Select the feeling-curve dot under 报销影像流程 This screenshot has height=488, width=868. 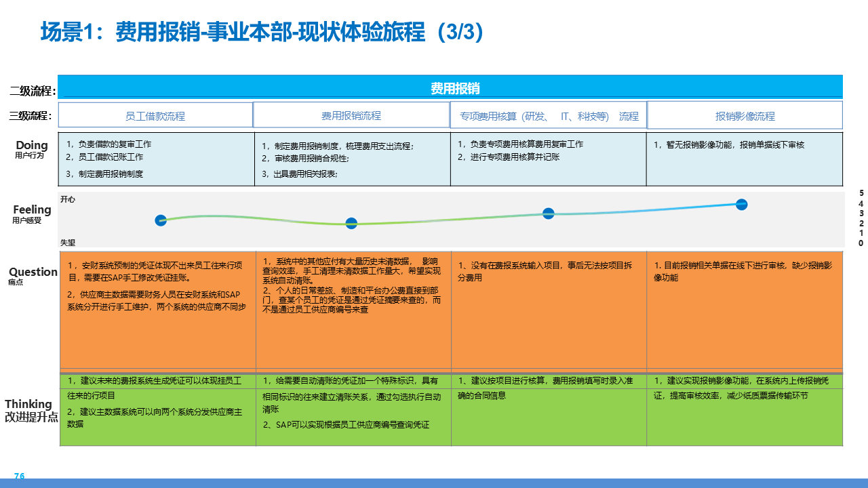(x=742, y=204)
